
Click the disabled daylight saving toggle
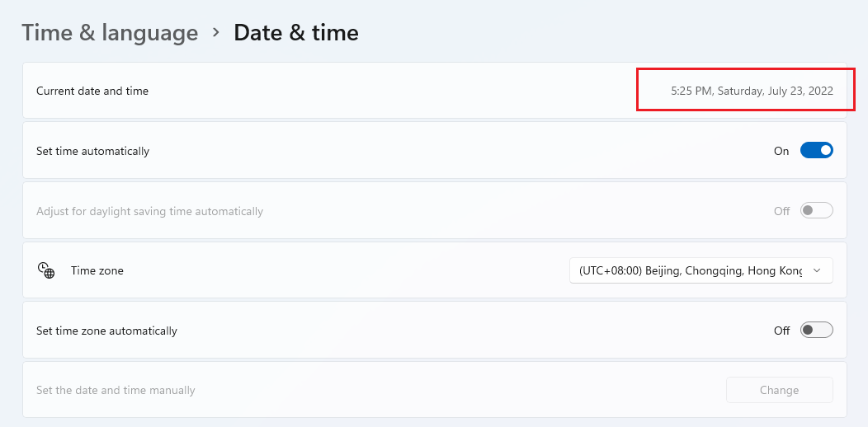817,211
